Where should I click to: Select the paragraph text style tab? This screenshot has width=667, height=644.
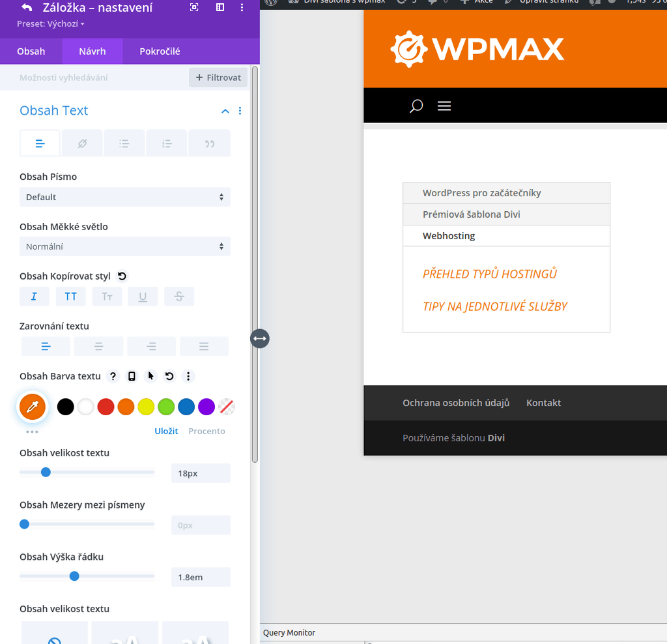coord(40,143)
